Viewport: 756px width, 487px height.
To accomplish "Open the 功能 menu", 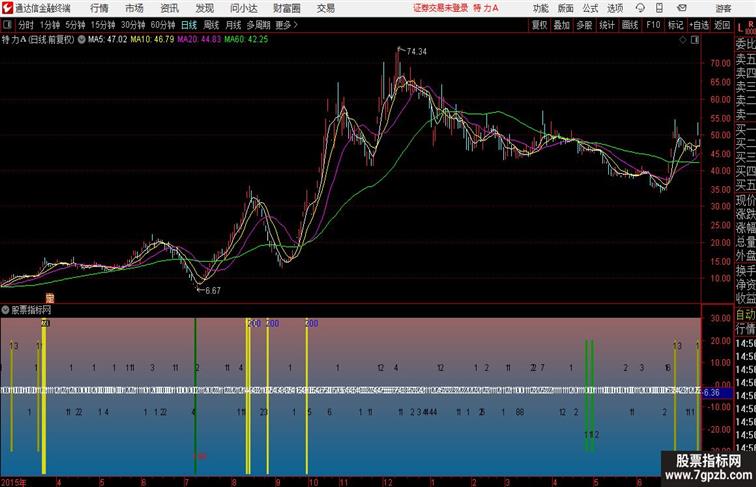I will pos(540,8).
